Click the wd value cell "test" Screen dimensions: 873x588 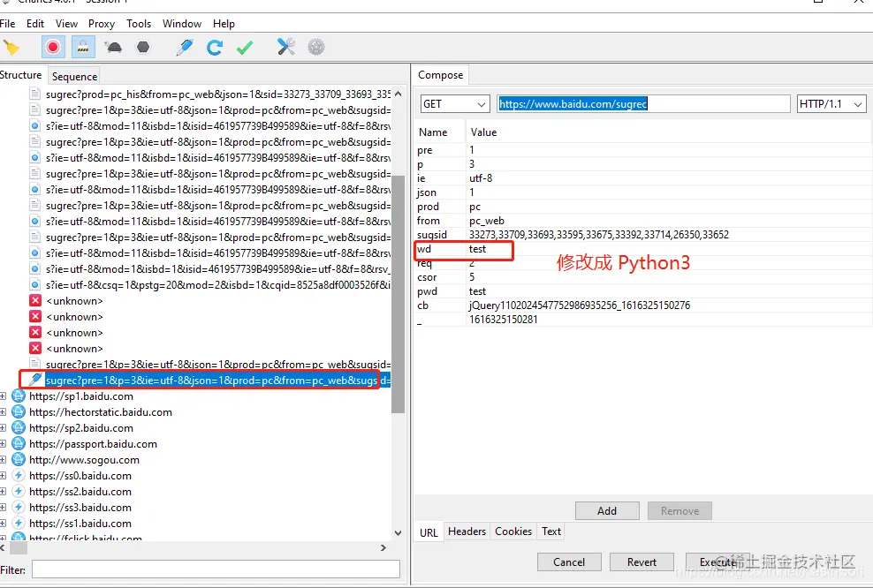pos(478,249)
